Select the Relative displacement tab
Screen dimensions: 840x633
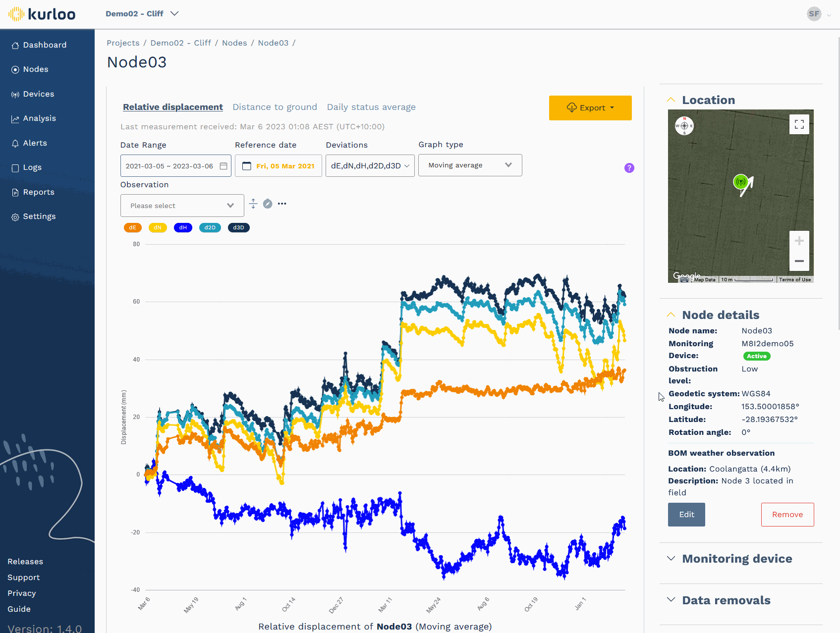[x=173, y=107]
